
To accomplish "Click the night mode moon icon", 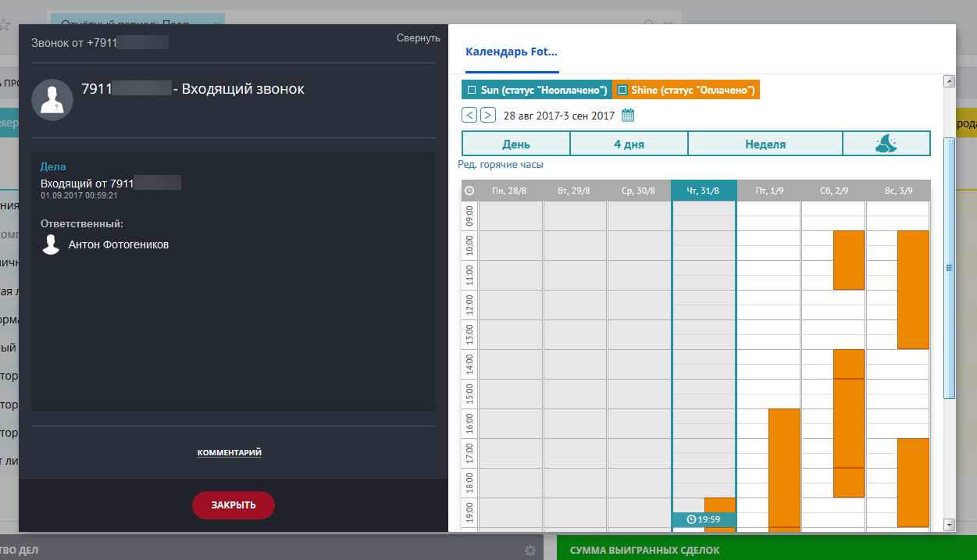I will pos(886,144).
